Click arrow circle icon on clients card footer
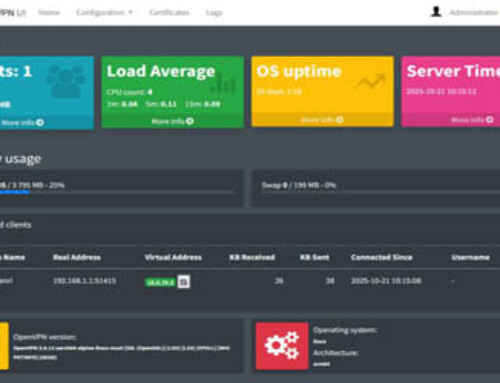This screenshot has height=383, width=500. coord(40,122)
